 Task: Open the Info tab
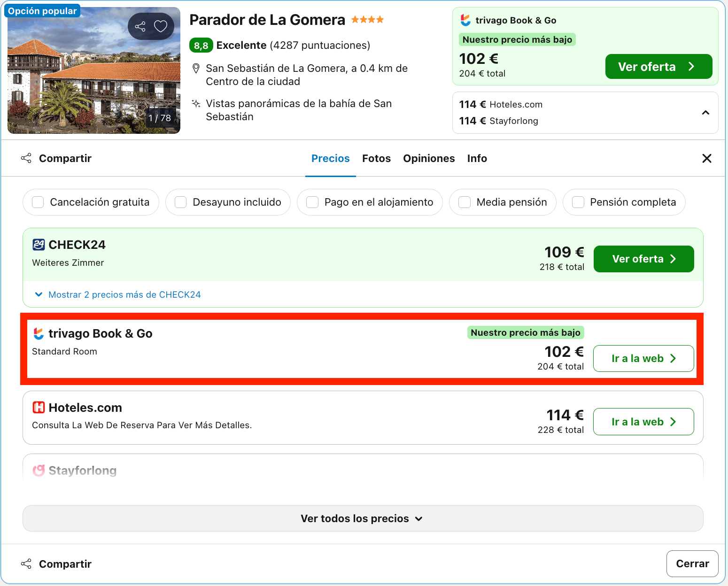[477, 158]
